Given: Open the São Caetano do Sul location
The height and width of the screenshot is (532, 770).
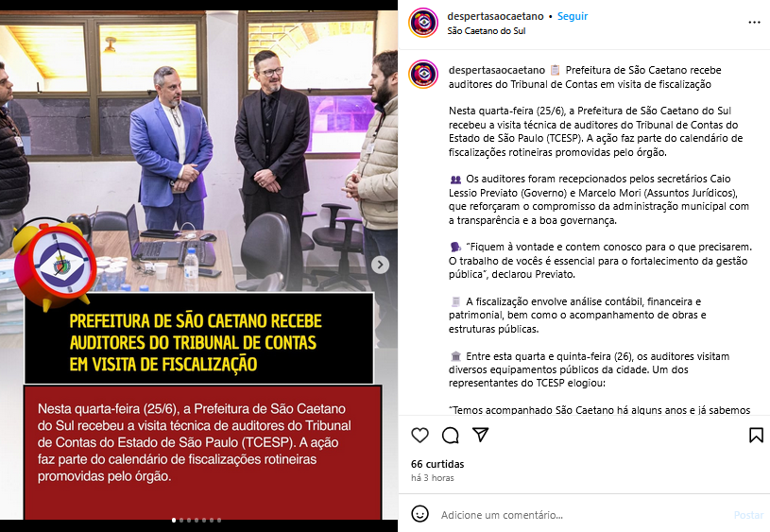Looking at the screenshot, I should pyautogui.click(x=487, y=30).
